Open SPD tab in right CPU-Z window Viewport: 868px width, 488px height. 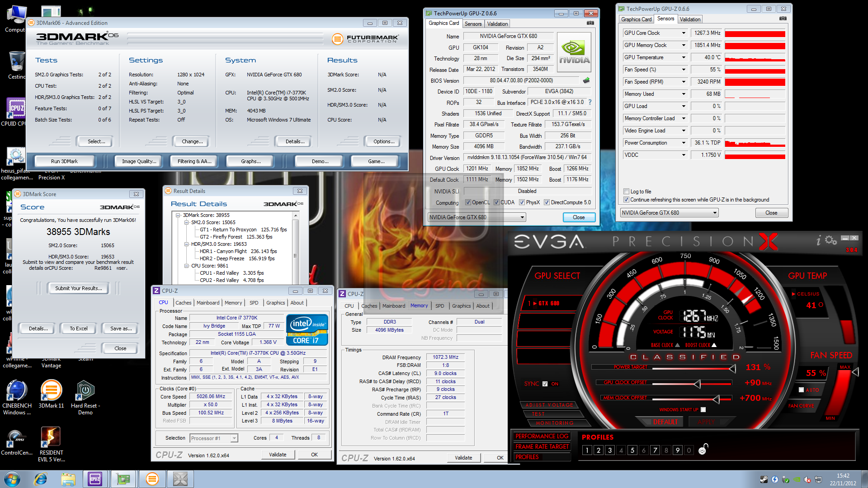[x=440, y=306]
